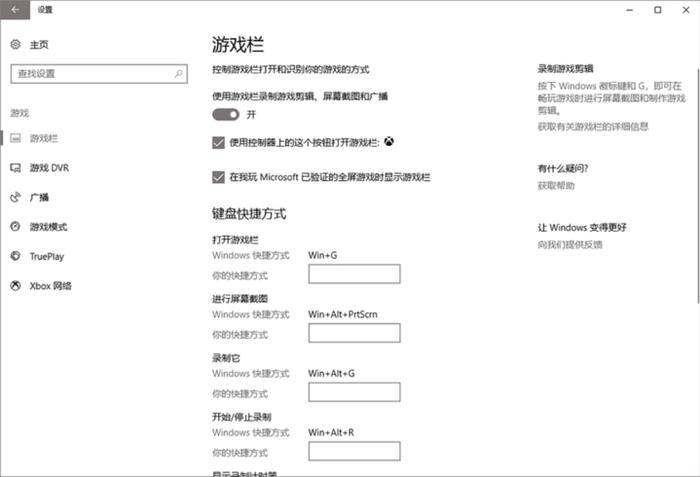The height and width of the screenshot is (477, 700).
Task: Click the 键盘快捷方式 heading
Action: coord(249,214)
